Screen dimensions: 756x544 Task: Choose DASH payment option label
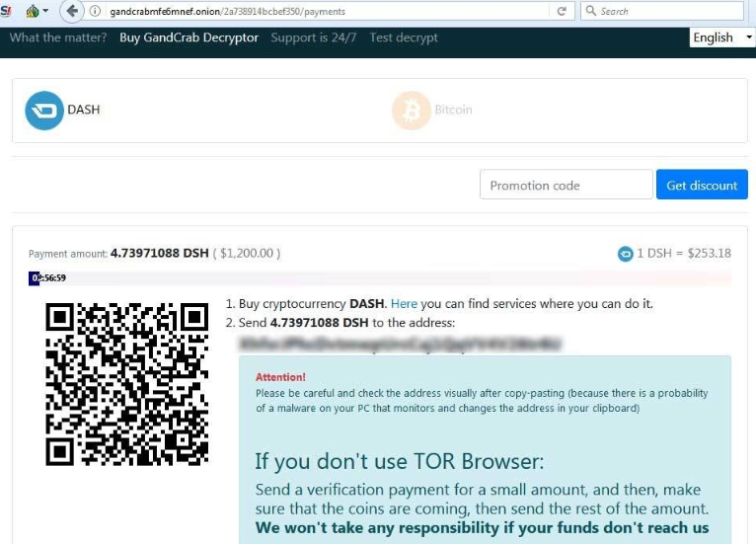(x=84, y=110)
